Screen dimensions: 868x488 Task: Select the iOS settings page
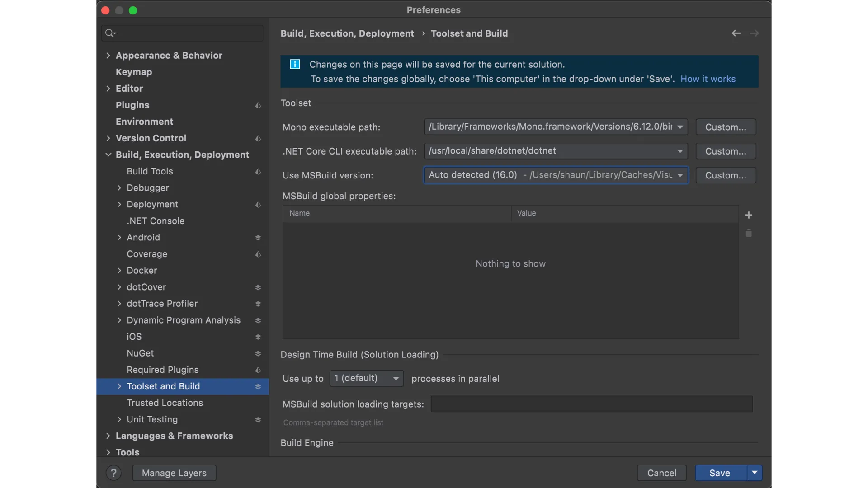[134, 337]
